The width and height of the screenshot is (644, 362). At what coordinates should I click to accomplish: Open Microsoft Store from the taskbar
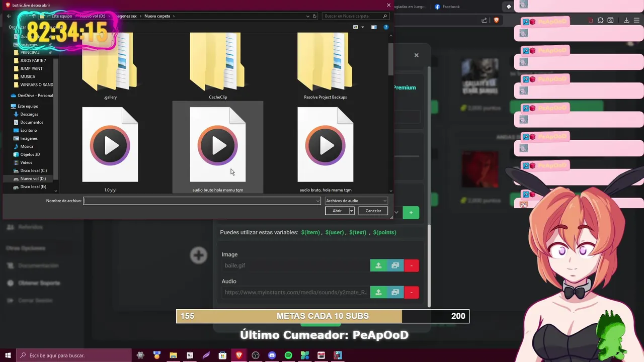(x=222, y=355)
